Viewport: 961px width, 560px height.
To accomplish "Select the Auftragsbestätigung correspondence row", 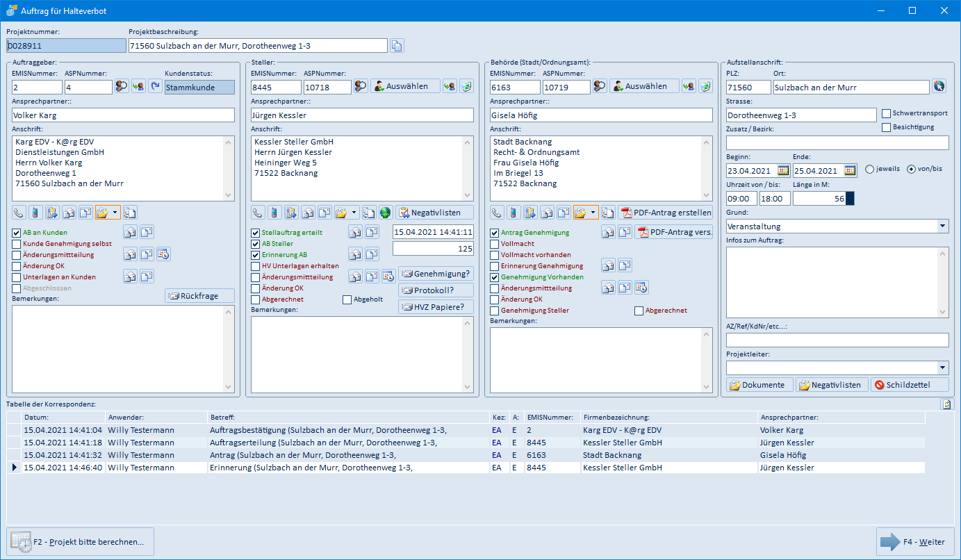I will pyautogui.click(x=466, y=430).
